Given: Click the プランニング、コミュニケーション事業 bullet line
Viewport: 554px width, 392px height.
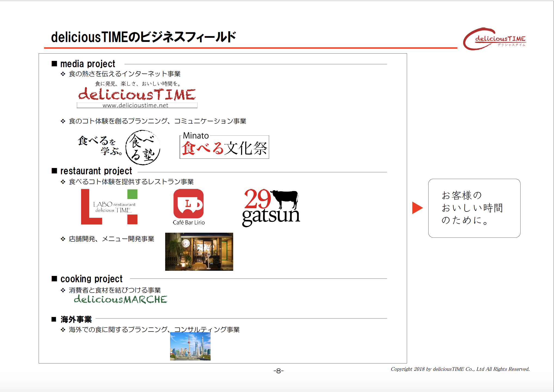Looking at the screenshot, I should coord(158,121).
